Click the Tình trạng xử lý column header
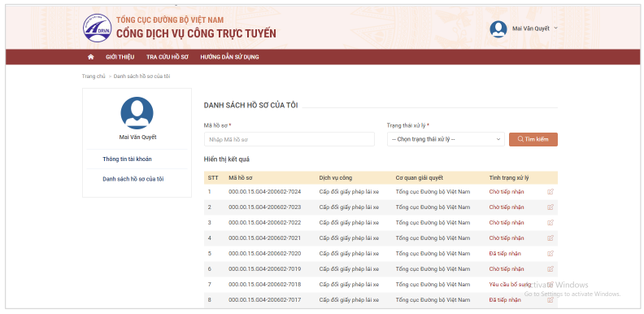644x314 pixels. pos(509,178)
